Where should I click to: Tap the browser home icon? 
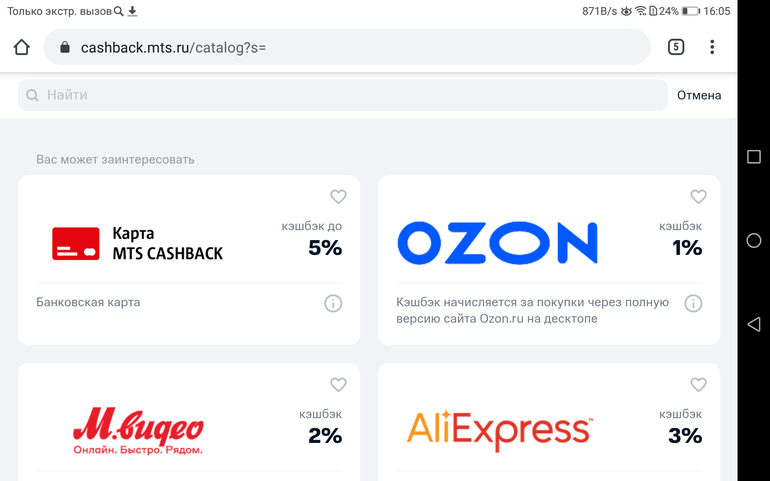(21, 47)
